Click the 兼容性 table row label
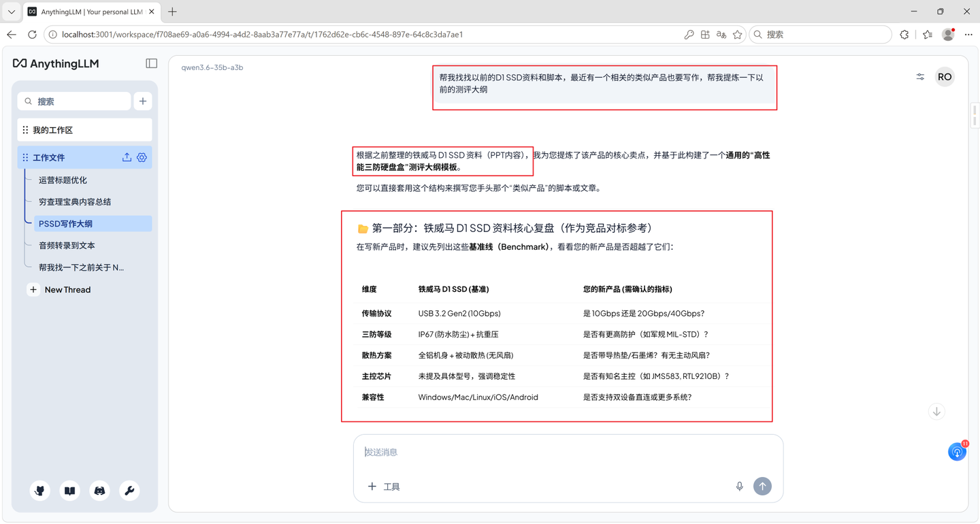This screenshot has width=980, height=524. click(x=373, y=397)
